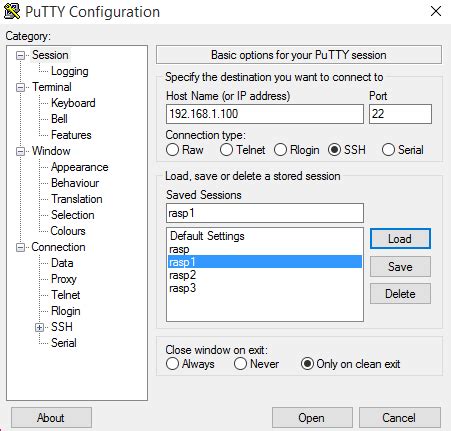Set close window on exit to Always
The image size is (451, 431).
(x=190, y=364)
